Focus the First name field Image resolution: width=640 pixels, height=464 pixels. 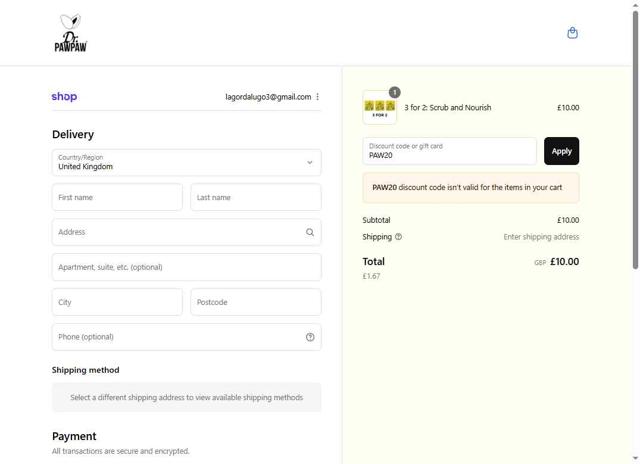click(x=117, y=198)
